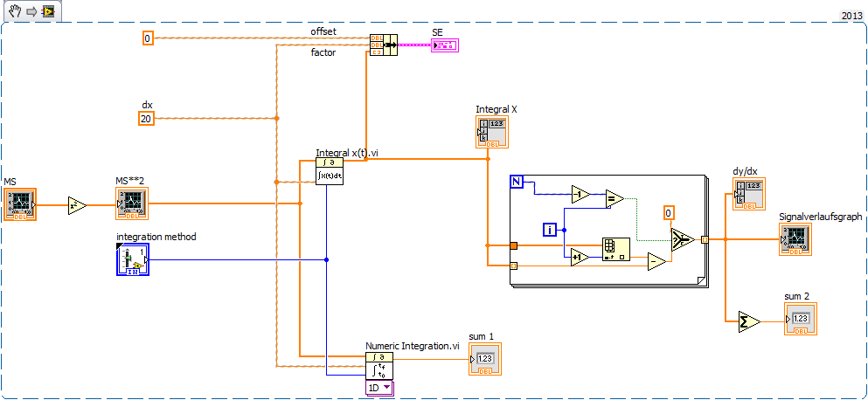The width and height of the screenshot is (868, 400).
Task: Click the sum 2 numeric indicator
Action: pyautogui.click(x=800, y=319)
